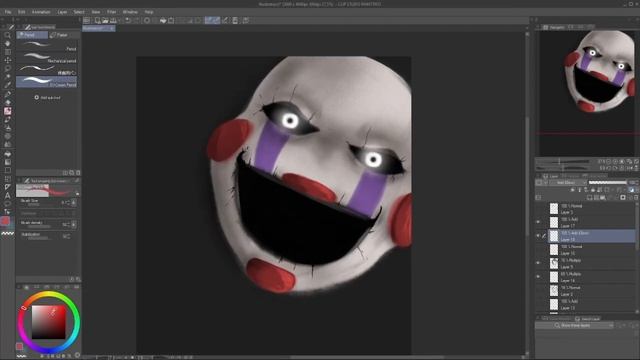Select the Text tool marked A
The image size is (640, 360).
point(7,196)
